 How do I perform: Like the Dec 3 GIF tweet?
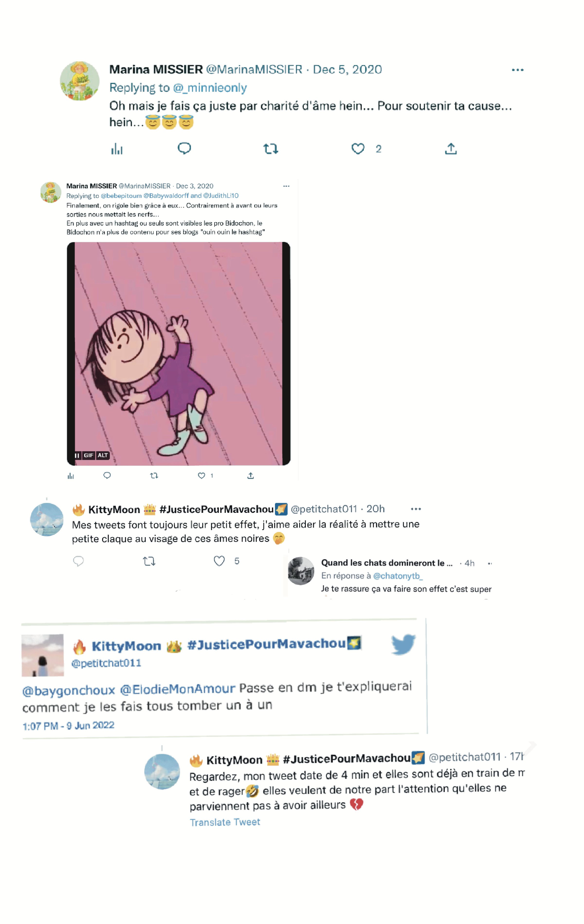point(201,476)
